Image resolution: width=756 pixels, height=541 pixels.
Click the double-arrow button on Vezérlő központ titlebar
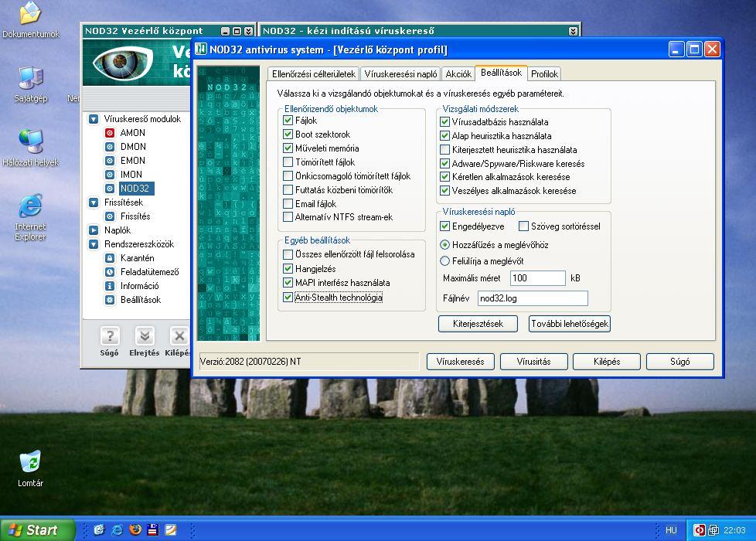(x=248, y=32)
